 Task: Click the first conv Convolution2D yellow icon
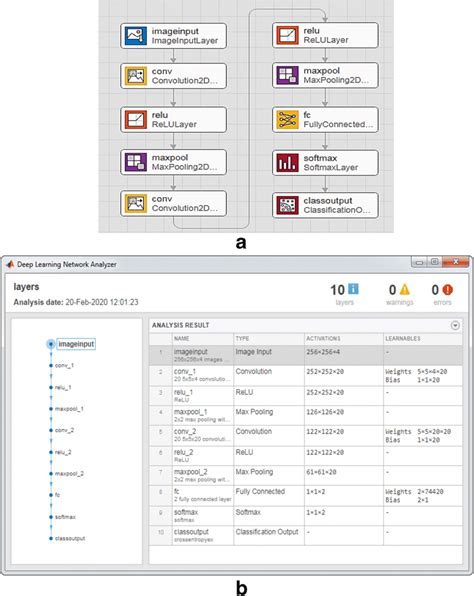136,76
